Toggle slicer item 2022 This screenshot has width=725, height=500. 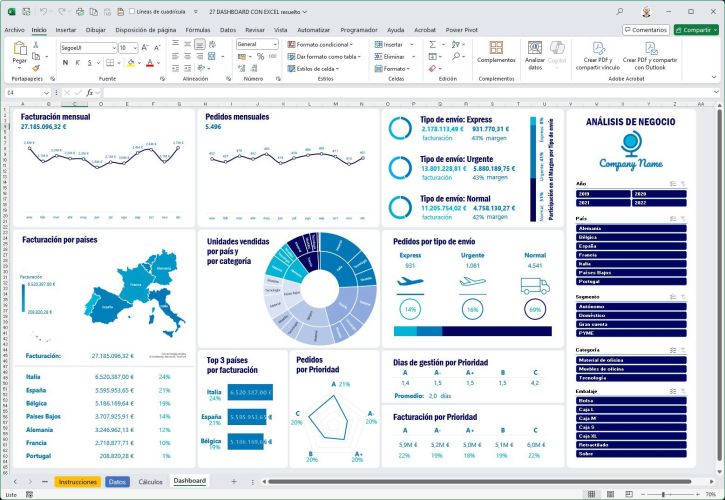(659, 203)
